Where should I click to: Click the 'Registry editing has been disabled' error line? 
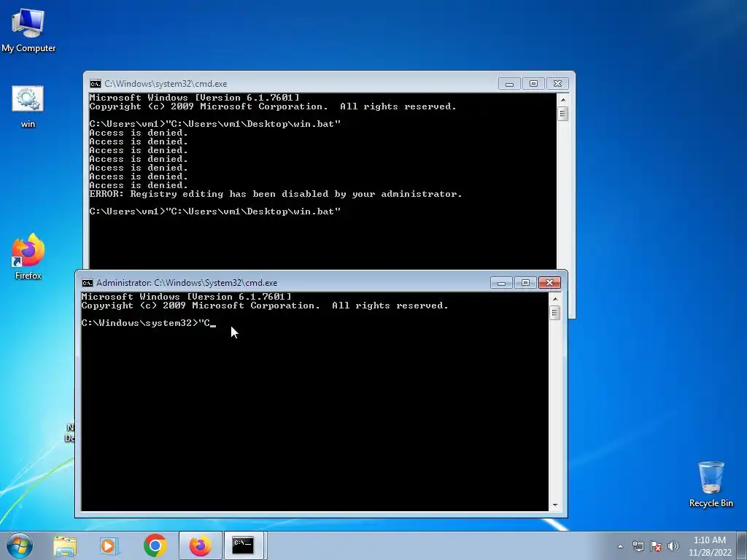point(276,194)
